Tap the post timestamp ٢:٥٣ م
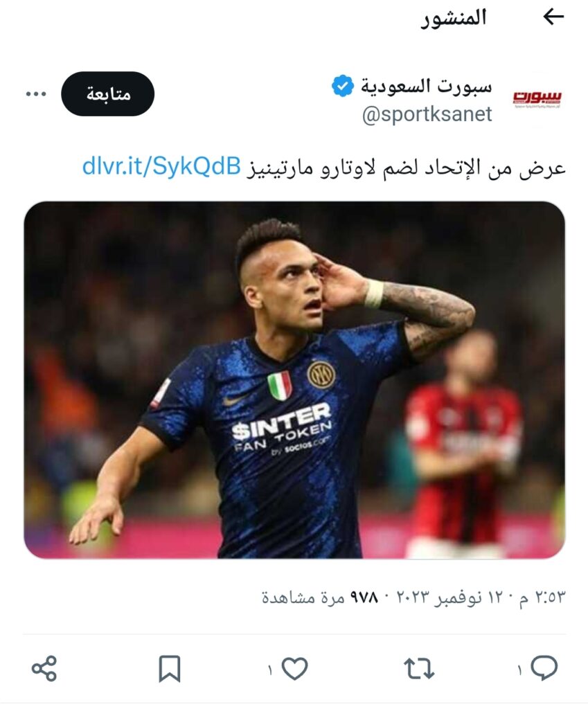Screen dimensions: 588x709 click(x=542, y=598)
